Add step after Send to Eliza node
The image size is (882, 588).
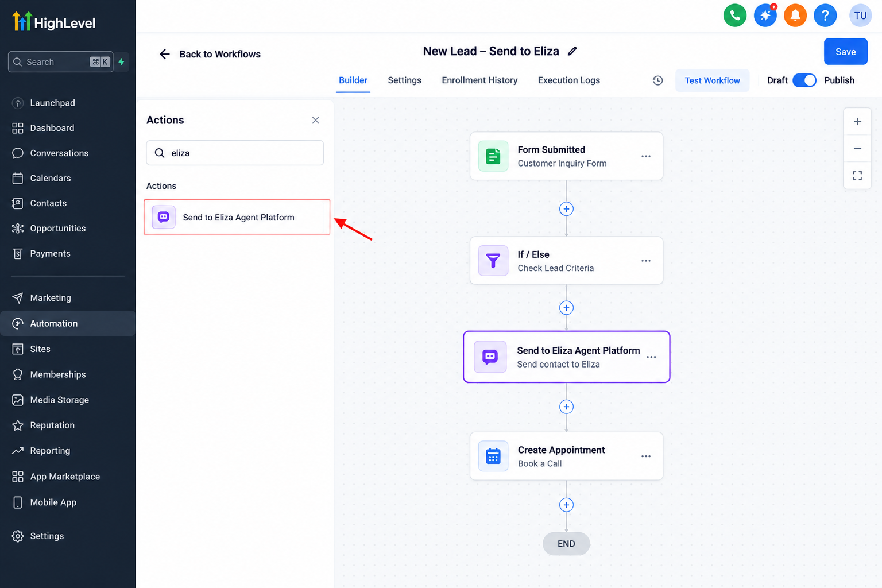(x=566, y=407)
